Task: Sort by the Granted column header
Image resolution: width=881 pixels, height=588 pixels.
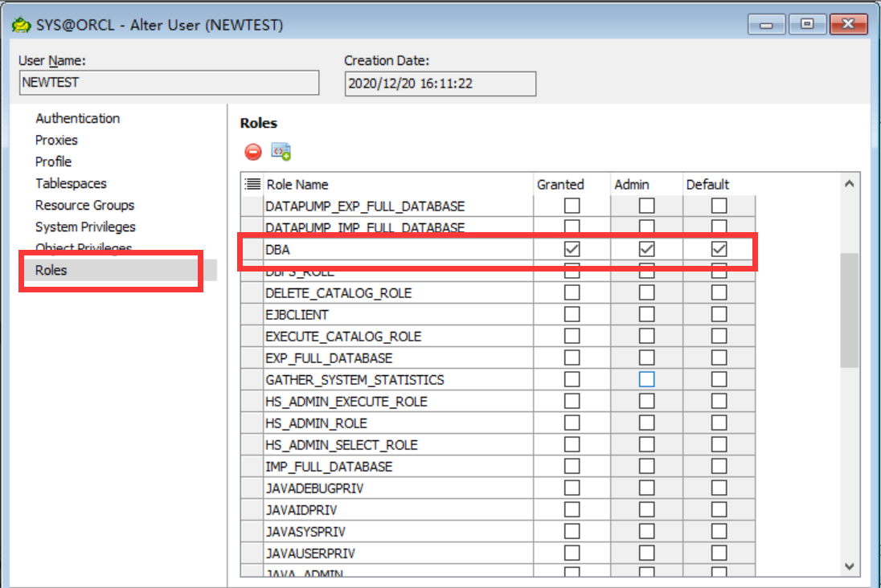Action: point(572,184)
